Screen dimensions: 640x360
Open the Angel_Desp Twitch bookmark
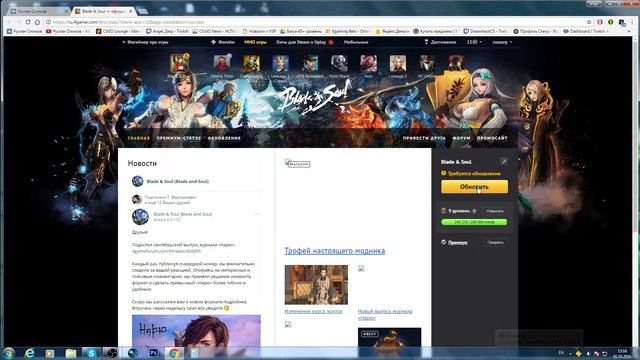pyautogui.click(x=167, y=31)
